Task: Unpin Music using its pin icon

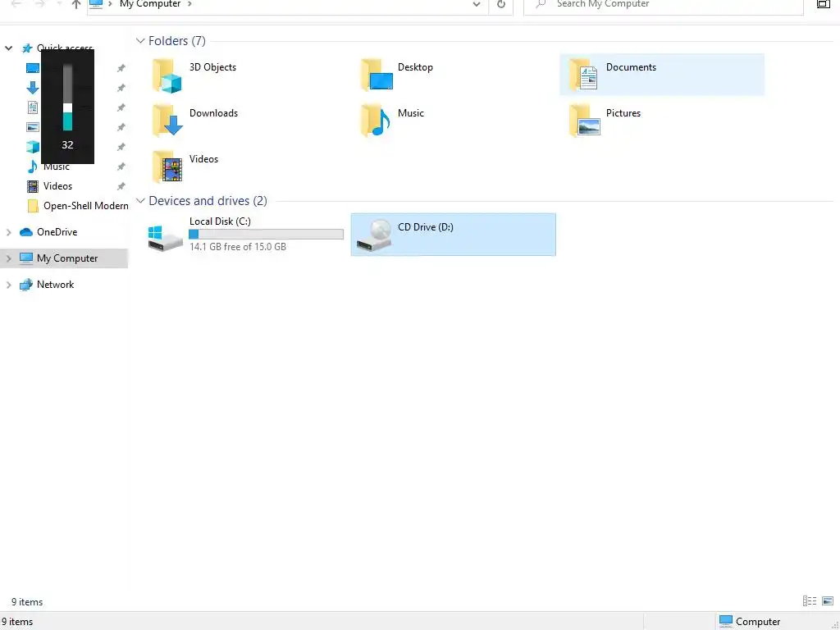Action: coord(121,167)
